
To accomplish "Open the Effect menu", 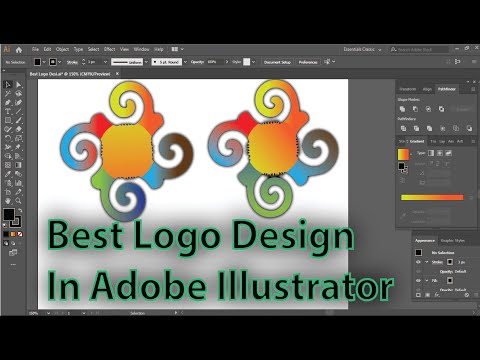I will coord(109,49).
